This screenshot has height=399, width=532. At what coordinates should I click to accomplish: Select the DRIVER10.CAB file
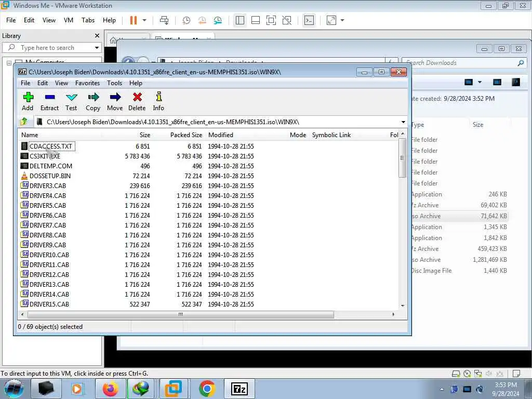[49, 255]
